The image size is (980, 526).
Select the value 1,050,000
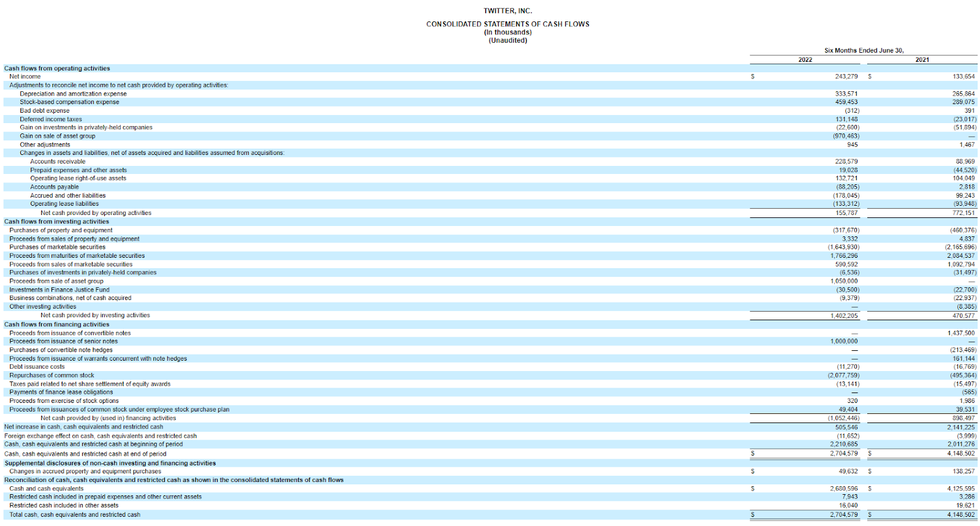coord(844,281)
